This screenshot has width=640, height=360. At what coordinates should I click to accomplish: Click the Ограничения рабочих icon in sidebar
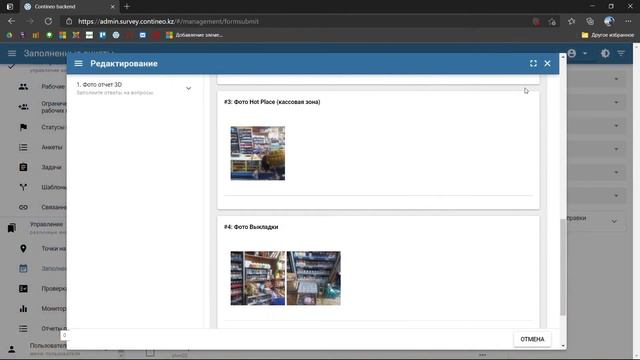23,107
